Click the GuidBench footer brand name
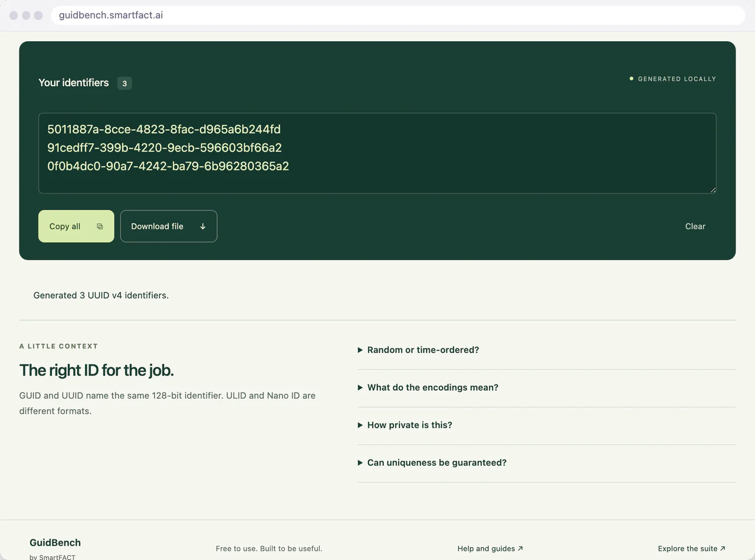 tap(55, 543)
